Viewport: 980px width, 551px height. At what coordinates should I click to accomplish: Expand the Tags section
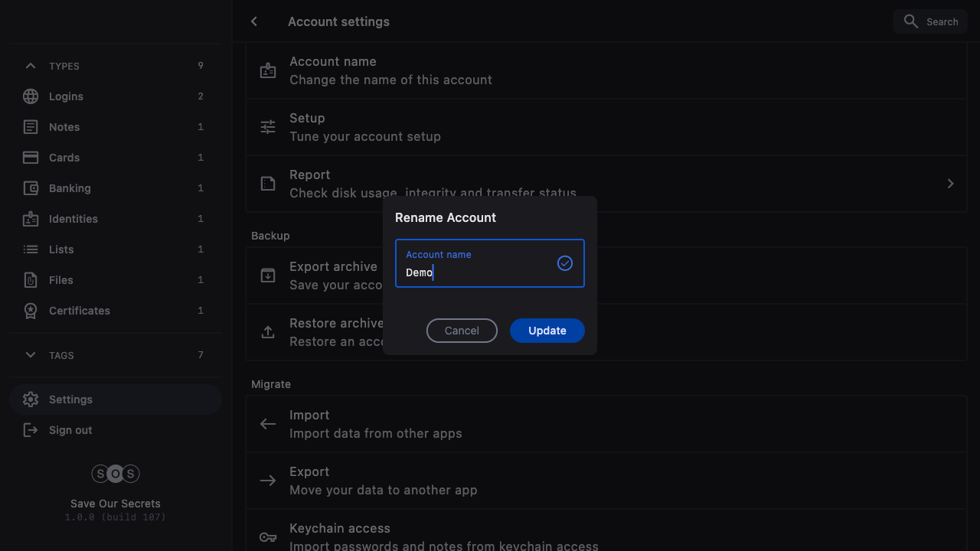pos(31,355)
